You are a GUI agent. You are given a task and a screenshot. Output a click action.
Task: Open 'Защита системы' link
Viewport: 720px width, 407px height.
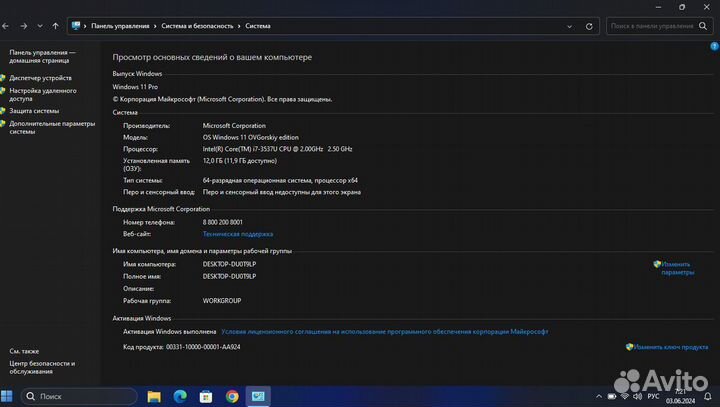[x=34, y=111]
